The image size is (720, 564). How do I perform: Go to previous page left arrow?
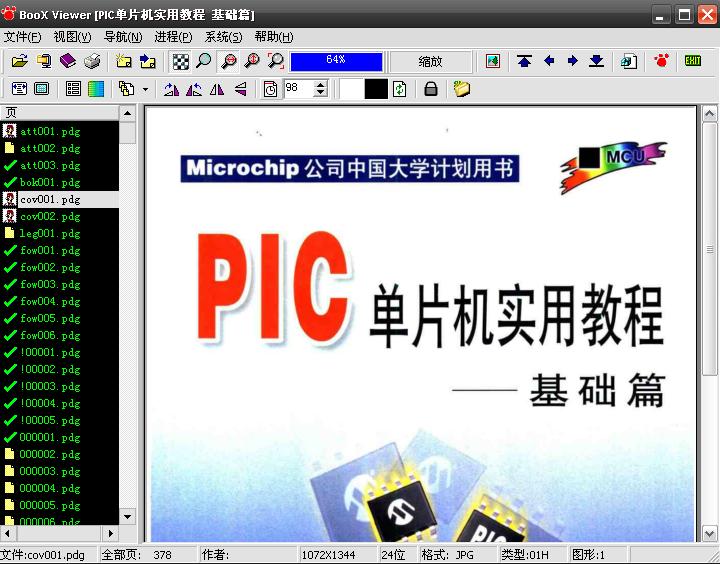click(x=549, y=61)
